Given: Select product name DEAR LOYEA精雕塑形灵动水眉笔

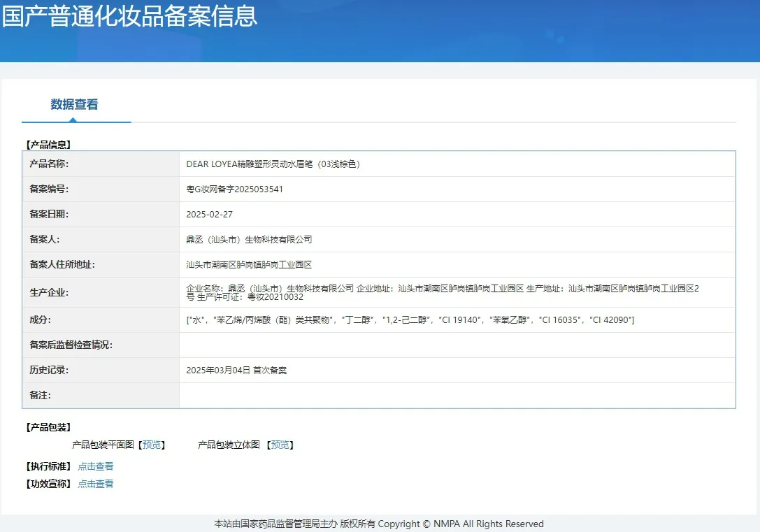Looking at the screenshot, I should 273,164.
